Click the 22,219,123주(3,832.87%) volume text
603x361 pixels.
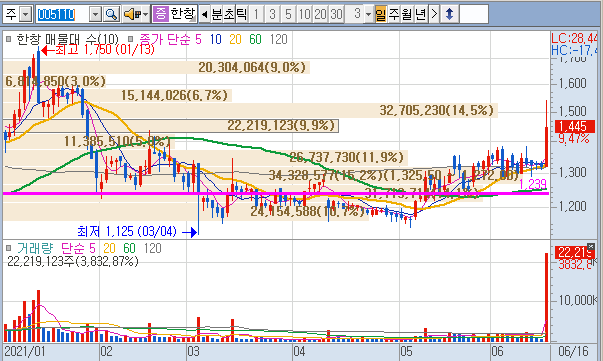click(73, 261)
